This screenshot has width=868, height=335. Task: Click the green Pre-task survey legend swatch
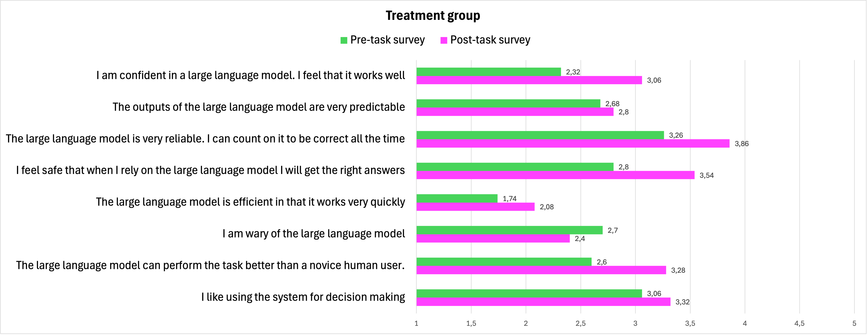coord(344,40)
